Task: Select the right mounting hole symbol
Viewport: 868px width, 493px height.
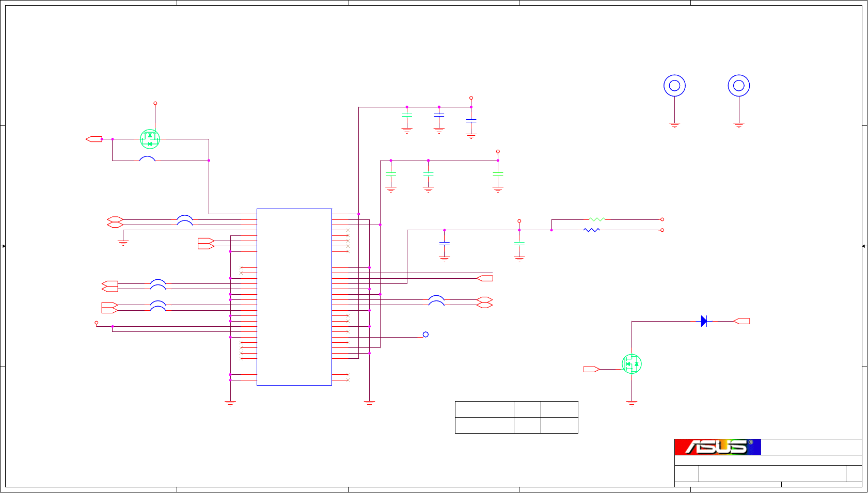Action: click(739, 86)
